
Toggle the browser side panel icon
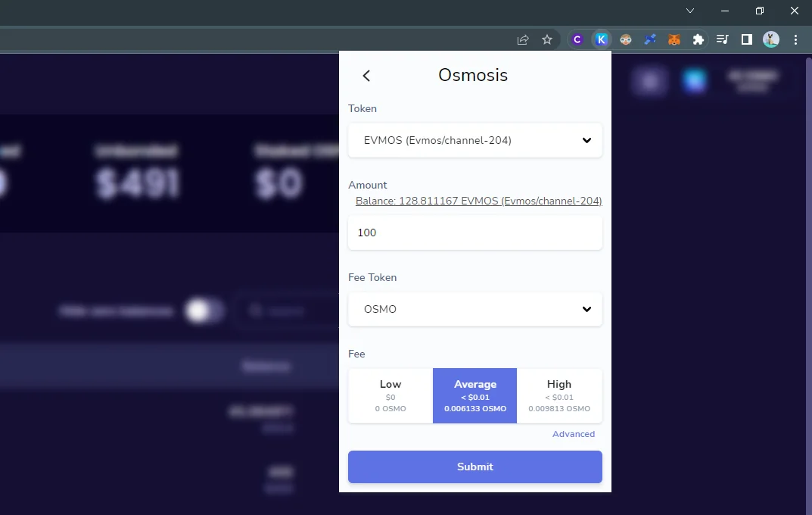[x=747, y=39]
